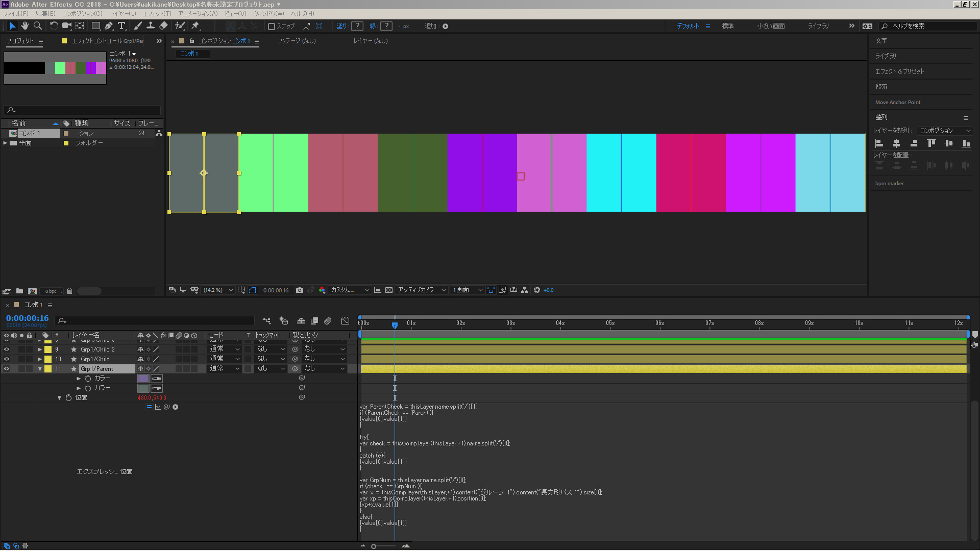Select the Puppet Pin tool
This screenshot has width=980, height=551.
(195, 26)
